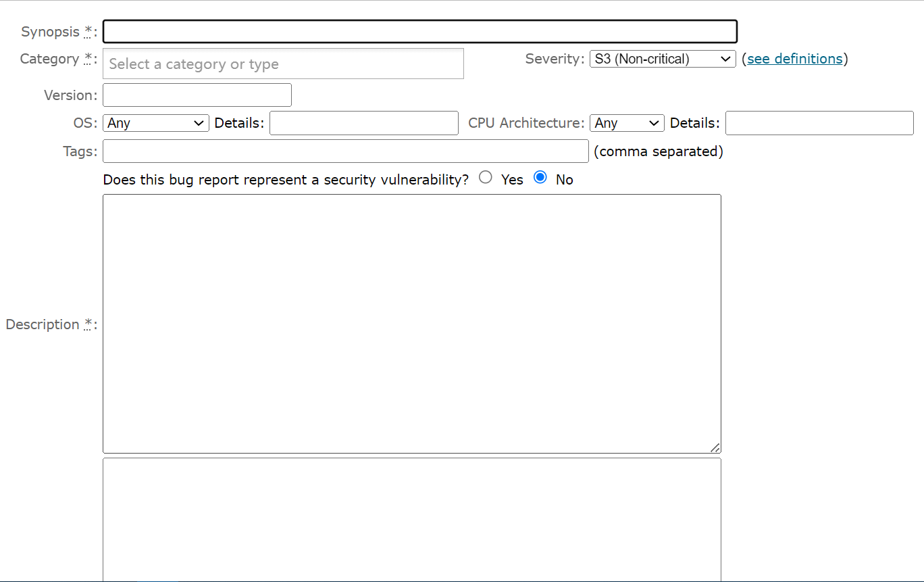Click the security vulnerability question text
924x582 pixels.
(286, 180)
